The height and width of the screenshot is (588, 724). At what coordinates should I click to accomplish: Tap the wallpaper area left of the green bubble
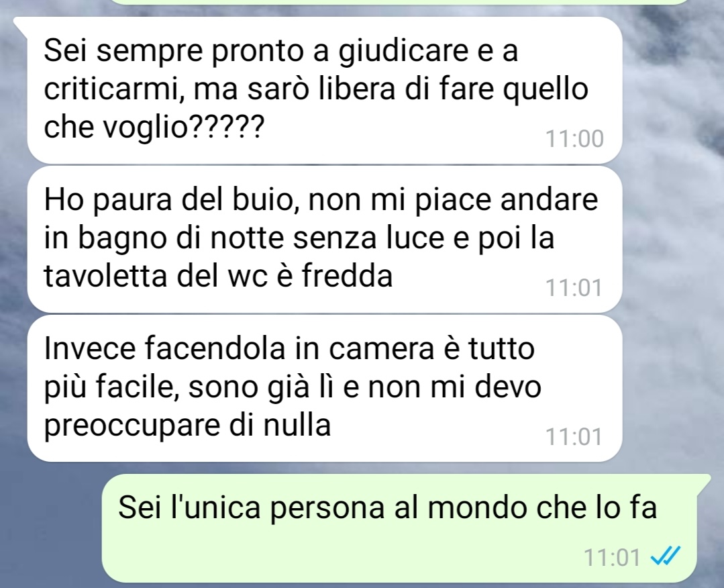(x=51, y=526)
